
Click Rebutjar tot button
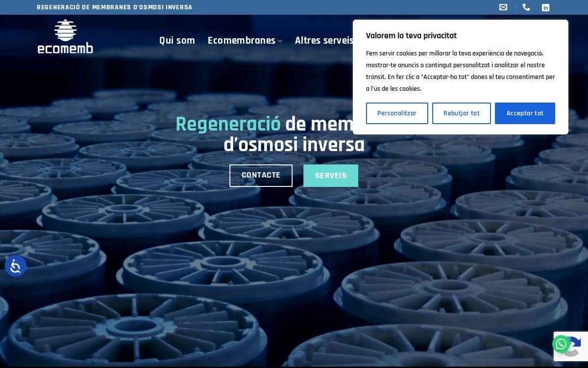[462, 113]
